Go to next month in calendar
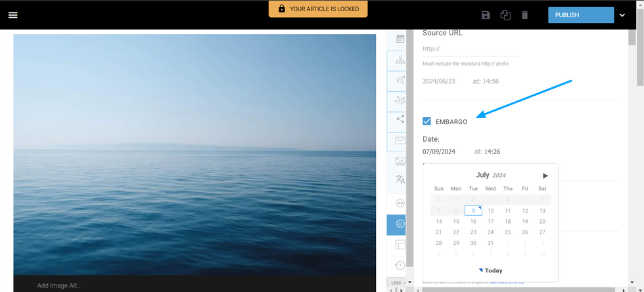644x292 pixels. coord(545,176)
